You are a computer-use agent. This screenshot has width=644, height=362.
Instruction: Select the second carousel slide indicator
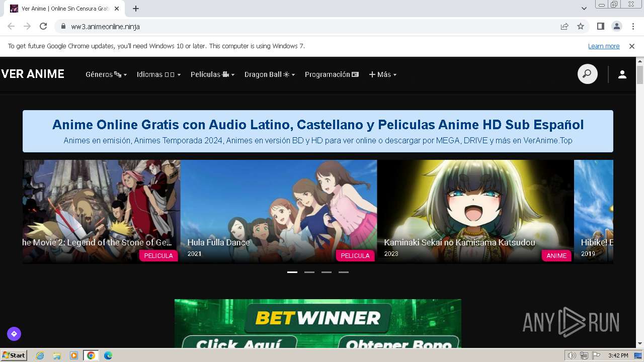[309, 272]
